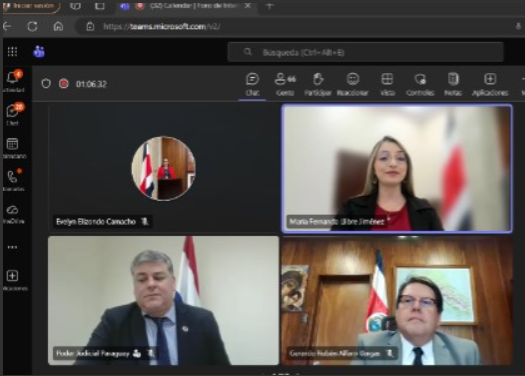The height and width of the screenshot is (376, 525).
Task: Click the three-dots more apps icon
Action: click(x=12, y=247)
